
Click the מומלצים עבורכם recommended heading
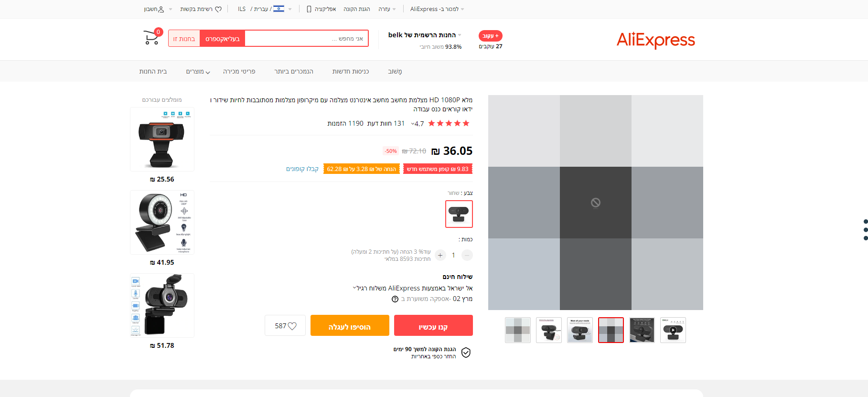tap(162, 100)
